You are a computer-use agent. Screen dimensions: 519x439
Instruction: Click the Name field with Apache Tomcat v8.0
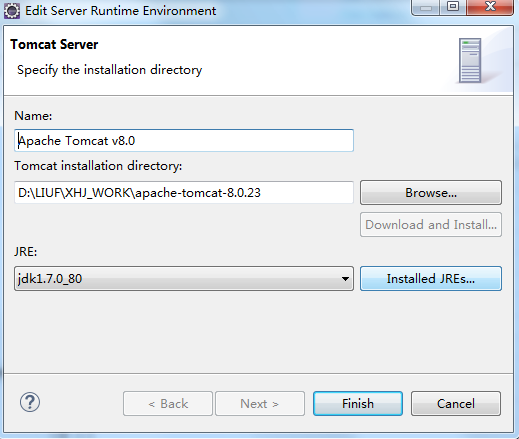tap(184, 141)
